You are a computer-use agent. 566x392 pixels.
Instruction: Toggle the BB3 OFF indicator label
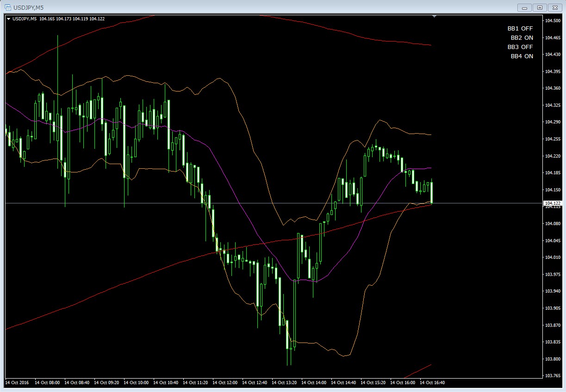(520, 47)
